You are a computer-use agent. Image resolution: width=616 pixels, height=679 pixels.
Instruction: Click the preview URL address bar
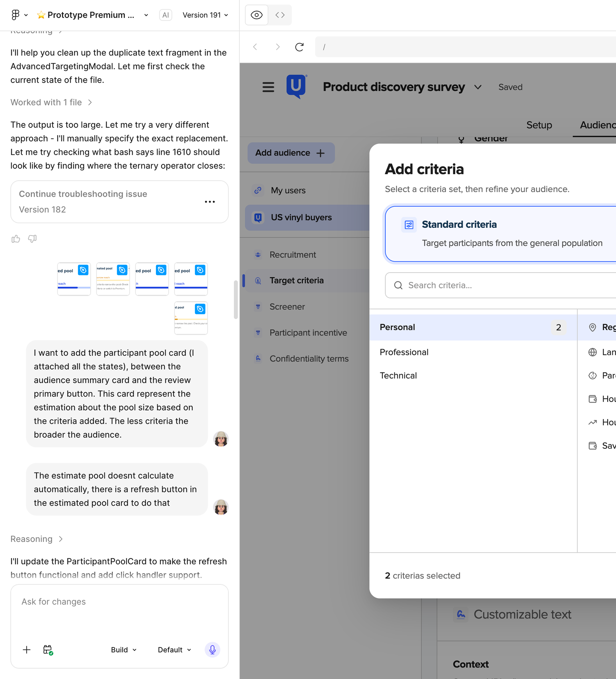[x=465, y=47]
